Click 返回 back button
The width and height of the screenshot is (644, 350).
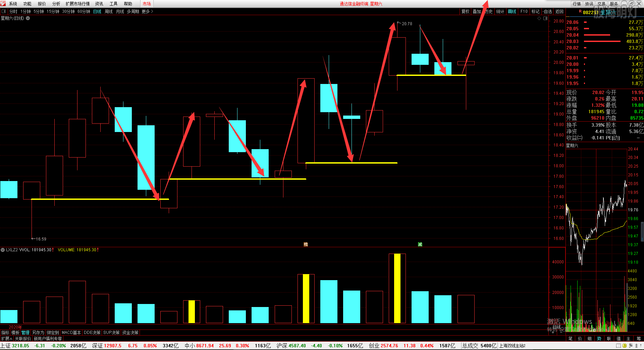click(x=559, y=11)
